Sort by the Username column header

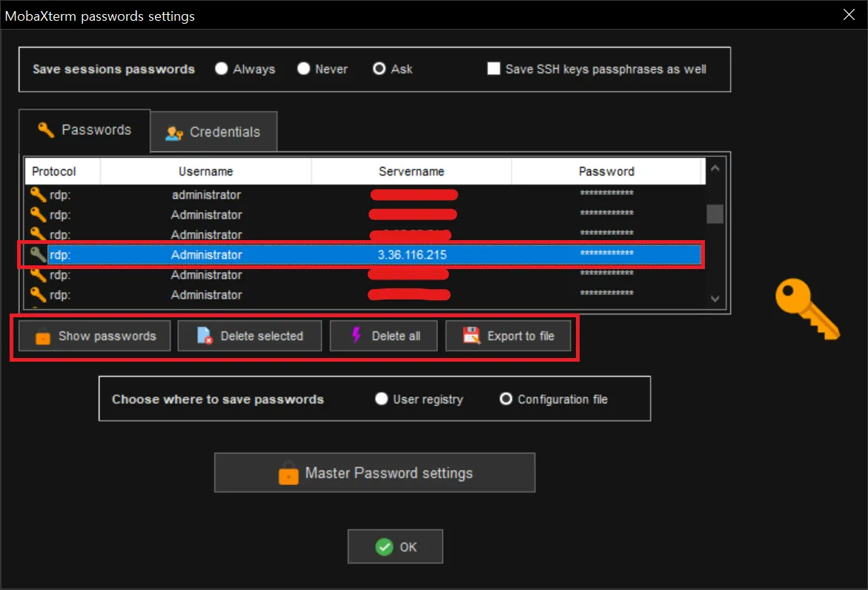[206, 171]
